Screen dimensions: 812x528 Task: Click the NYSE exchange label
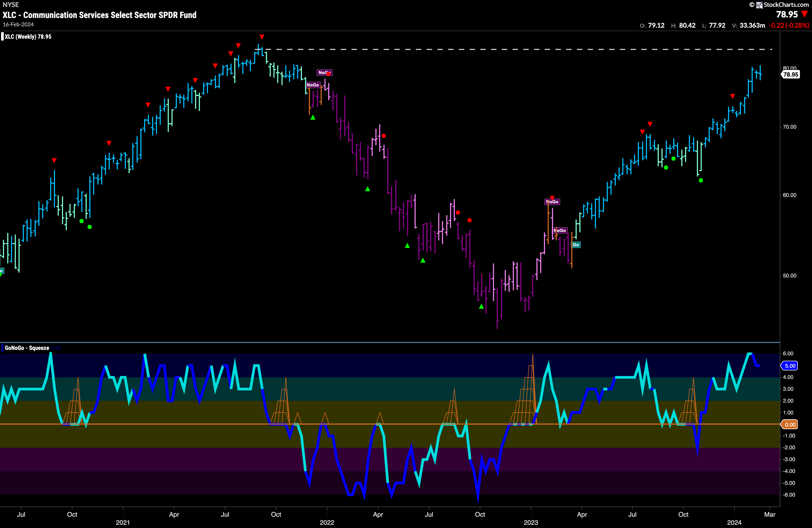(x=10, y=5)
